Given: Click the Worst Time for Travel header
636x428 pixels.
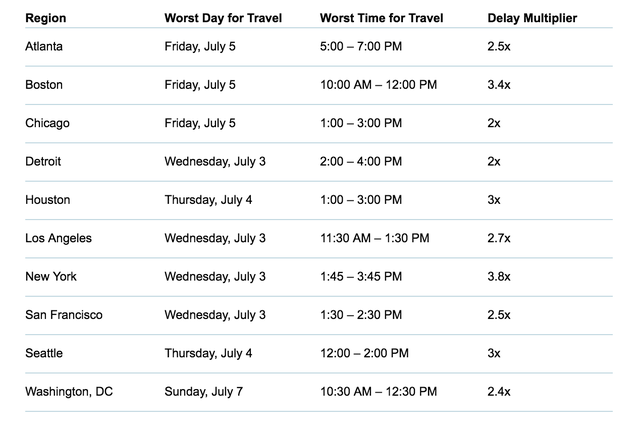Looking at the screenshot, I should coord(381,18).
